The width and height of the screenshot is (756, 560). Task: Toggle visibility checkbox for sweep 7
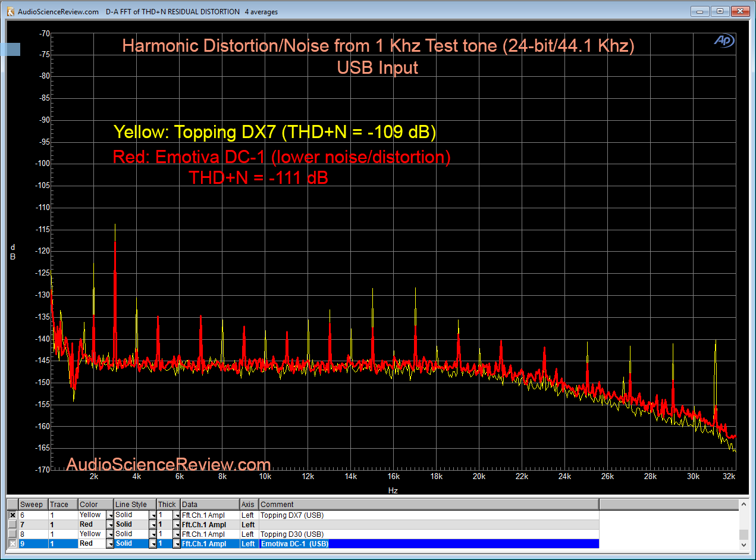pos(12,525)
